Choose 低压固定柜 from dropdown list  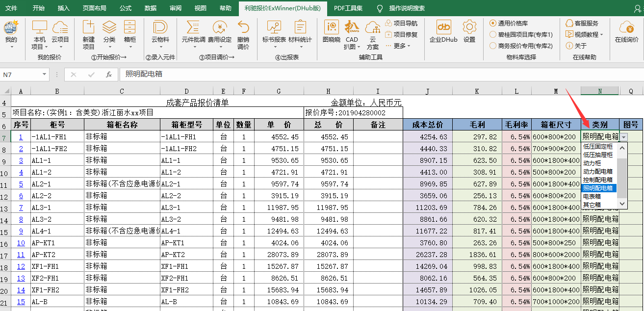598,146
